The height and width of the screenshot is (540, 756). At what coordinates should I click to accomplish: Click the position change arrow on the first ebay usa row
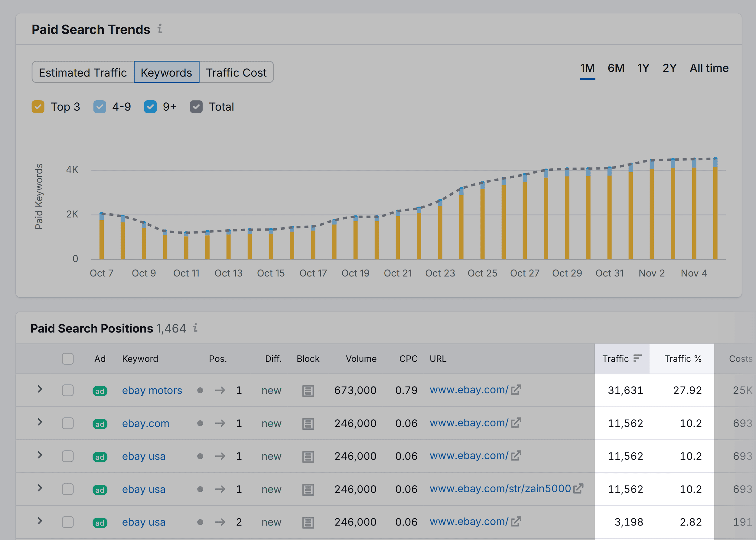pyautogui.click(x=220, y=456)
